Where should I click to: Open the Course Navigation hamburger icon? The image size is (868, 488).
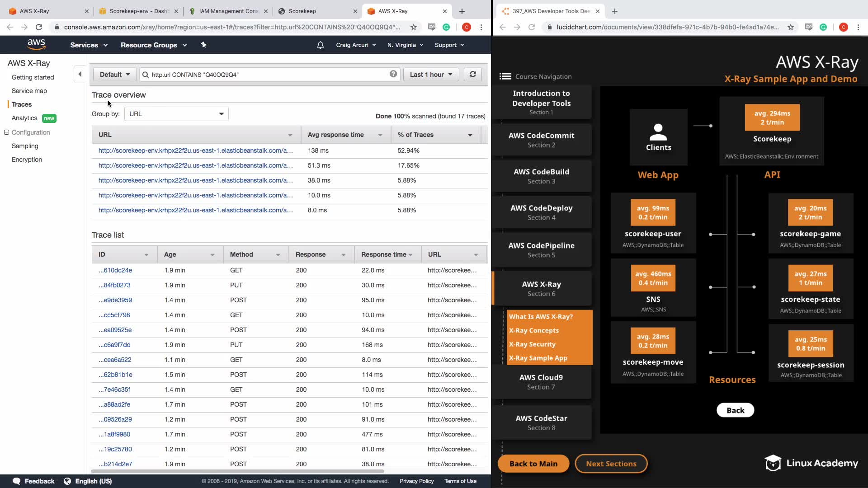pos(505,76)
